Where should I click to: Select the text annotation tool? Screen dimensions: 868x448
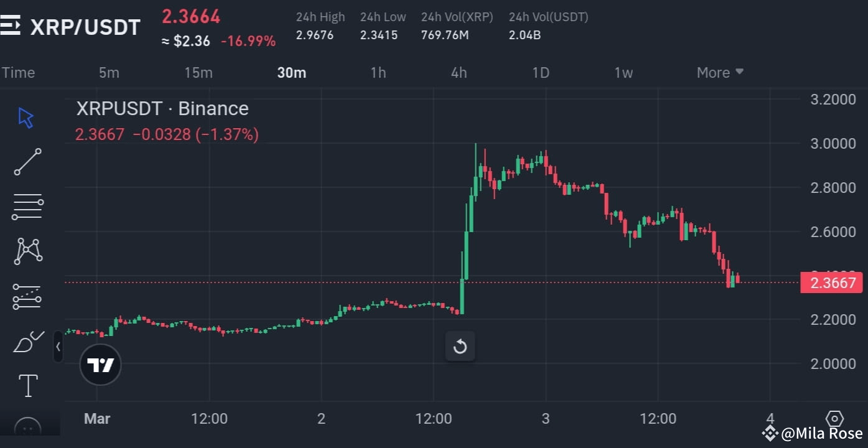coord(27,385)
